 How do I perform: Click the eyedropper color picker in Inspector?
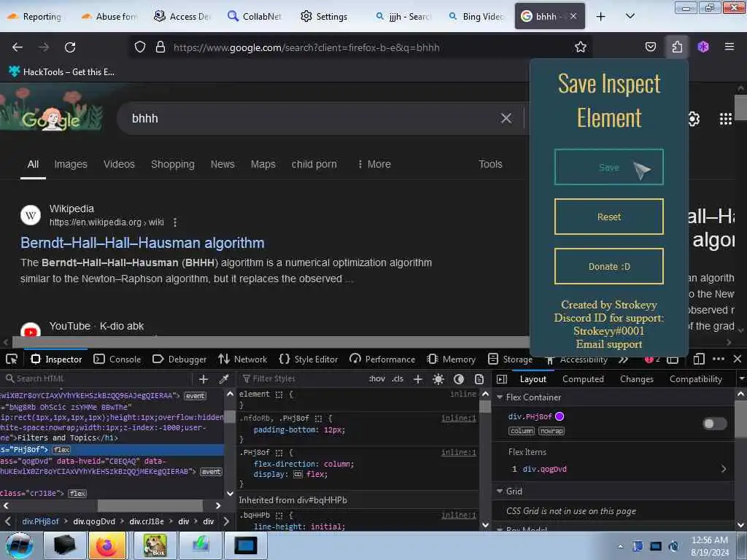223,379
